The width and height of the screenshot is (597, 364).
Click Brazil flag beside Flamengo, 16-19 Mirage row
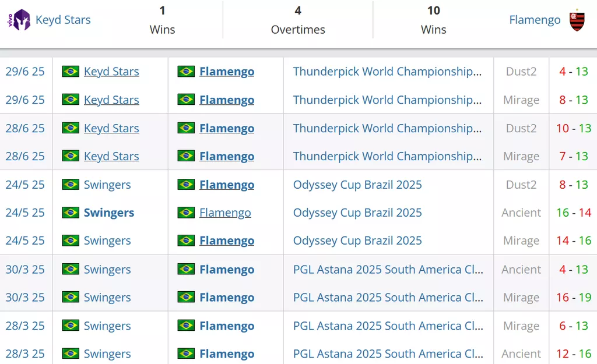pos(186,297)
